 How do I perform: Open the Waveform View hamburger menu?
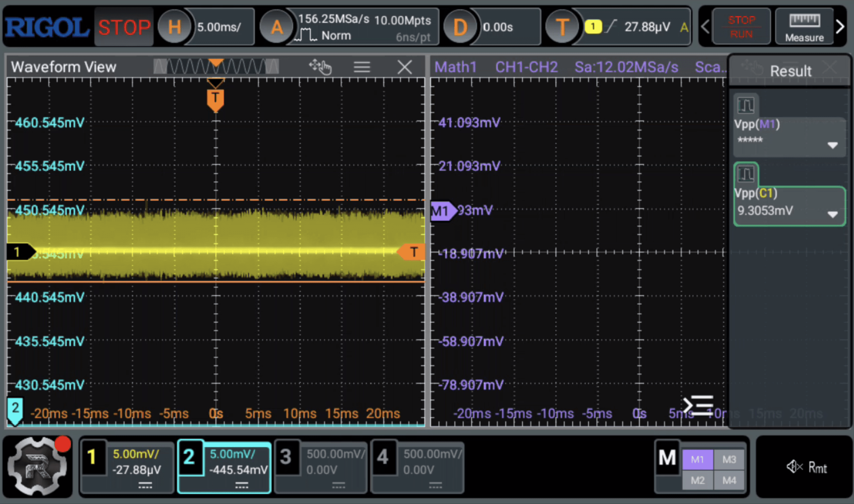tap(362, 67)
